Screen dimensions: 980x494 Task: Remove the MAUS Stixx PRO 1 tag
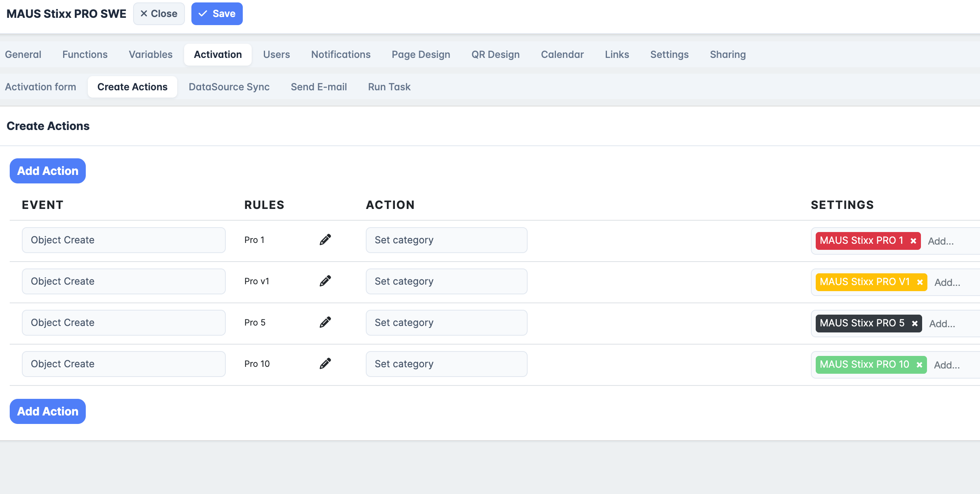913,241
